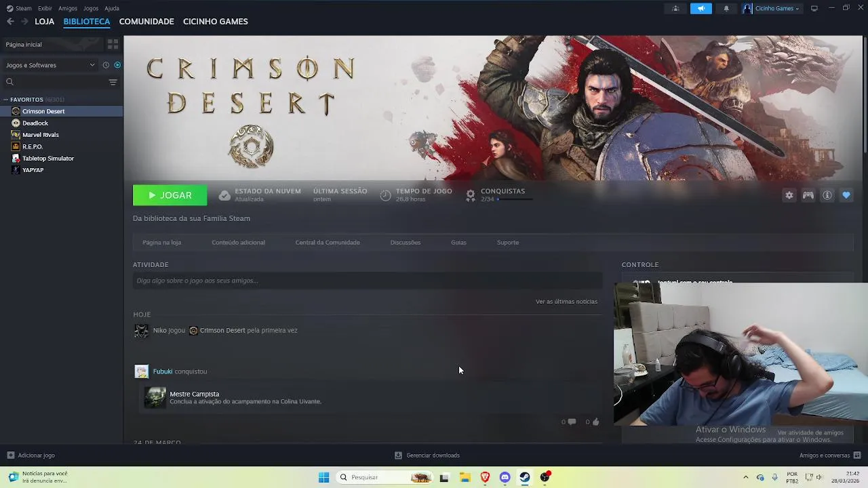Toggle library grid view icon next to Página inicial
The width and height of the screenshot is (868, 488).
(113, 44)
